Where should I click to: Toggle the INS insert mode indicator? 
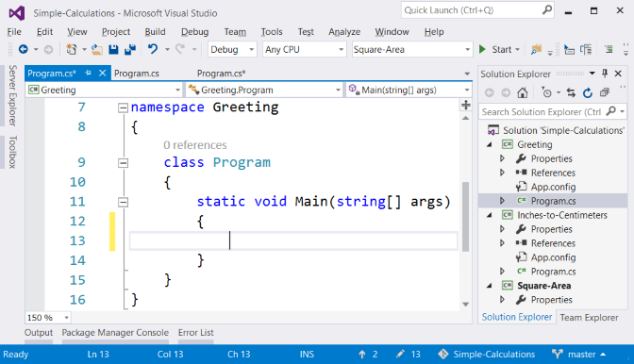click(x=307, y=355)
